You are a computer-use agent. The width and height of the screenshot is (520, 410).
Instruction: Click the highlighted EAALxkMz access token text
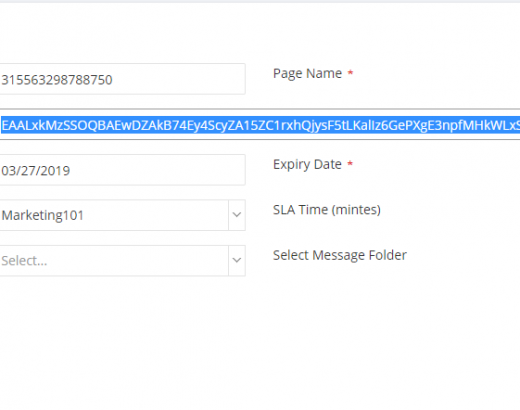tap(260, 125)
